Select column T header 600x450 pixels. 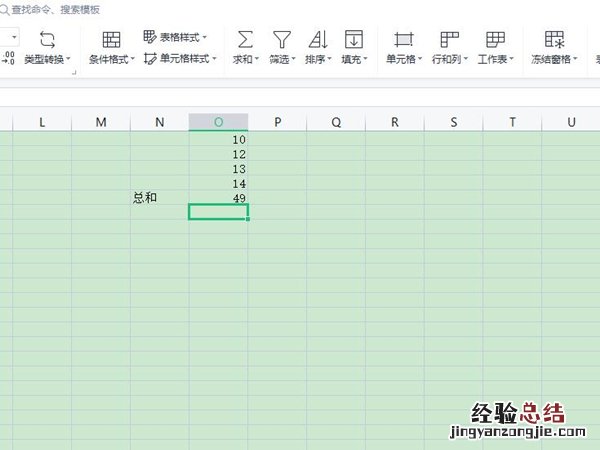(x=512, y=122)
